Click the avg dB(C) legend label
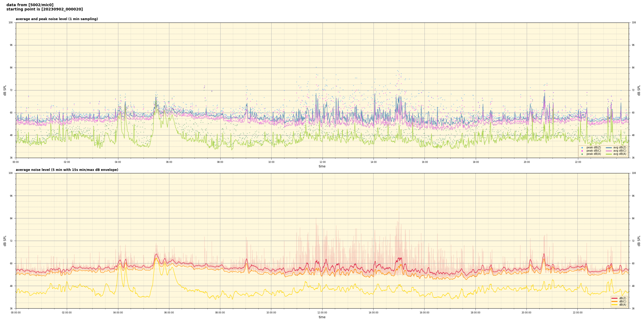Image resolution: width=644 pixels, height=322 pixels. [x=620, y=151]
